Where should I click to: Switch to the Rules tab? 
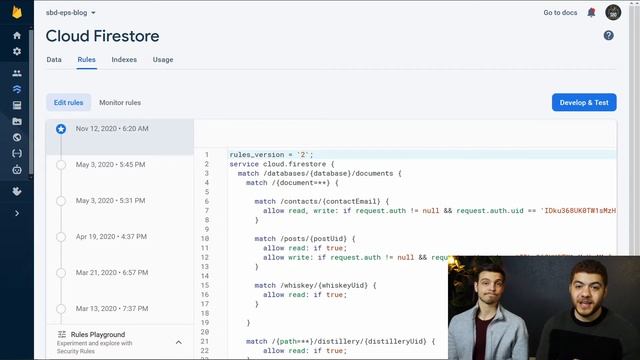pos(87,60)
